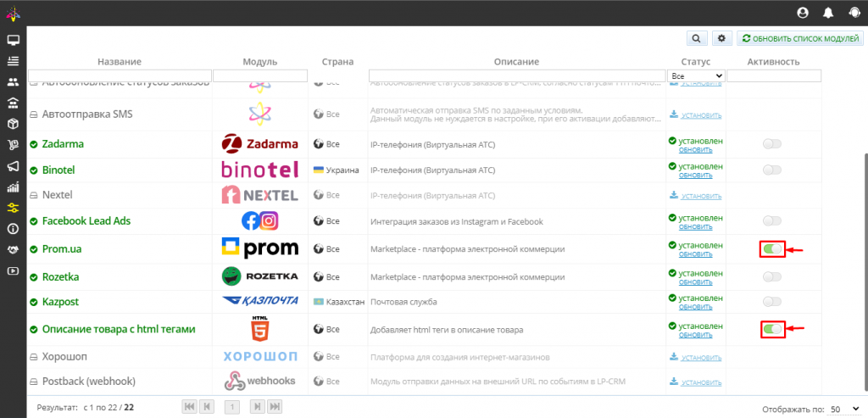The image size is (868, 418).
Task: Click Установить link for Хорошоп
Action: (x=701, y=358)
